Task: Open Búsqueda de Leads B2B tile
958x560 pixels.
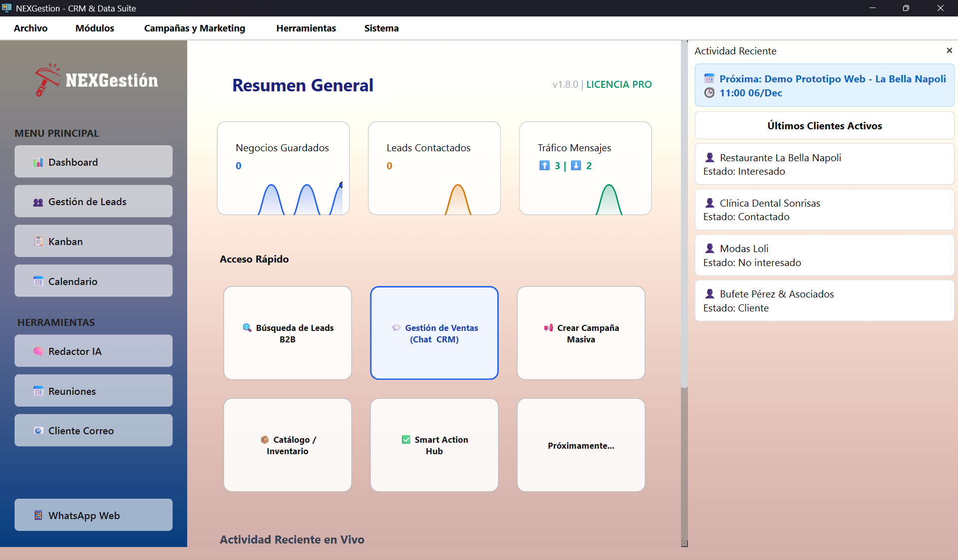Action: [288, 333]
